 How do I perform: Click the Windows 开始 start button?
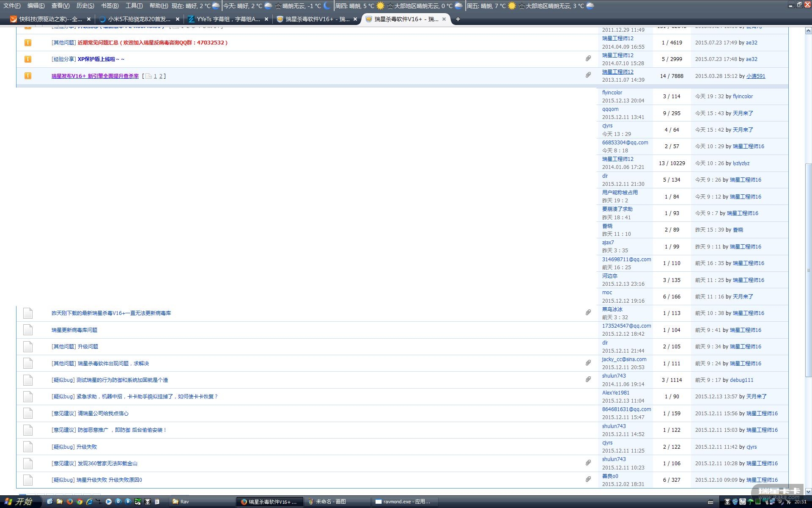tap(19, 502)
